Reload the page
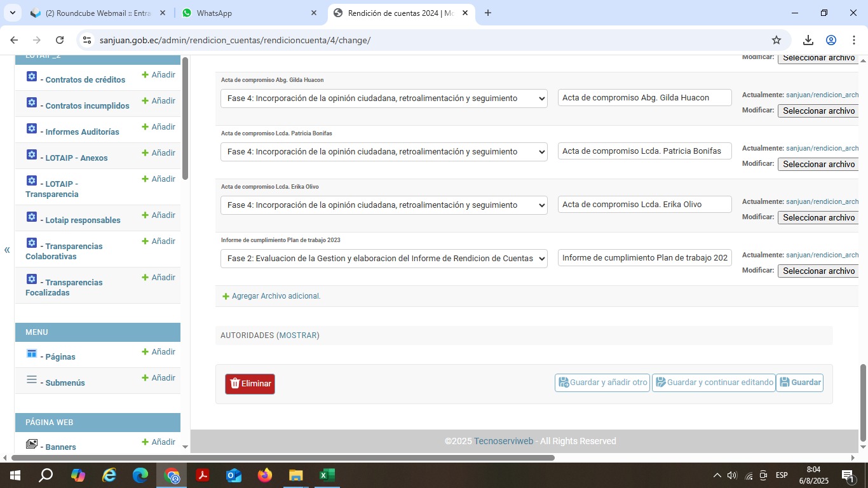The image size is (868, 488). (x=60, y=40)
